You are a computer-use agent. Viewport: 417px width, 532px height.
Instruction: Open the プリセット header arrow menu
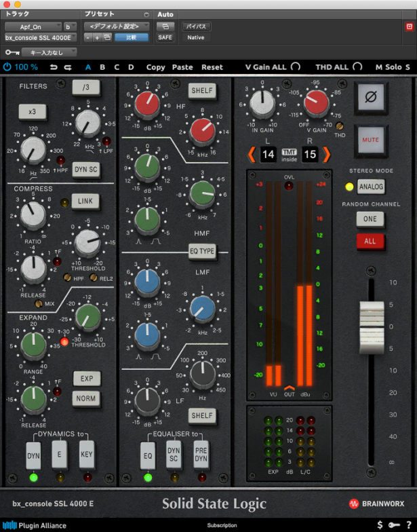146,15
